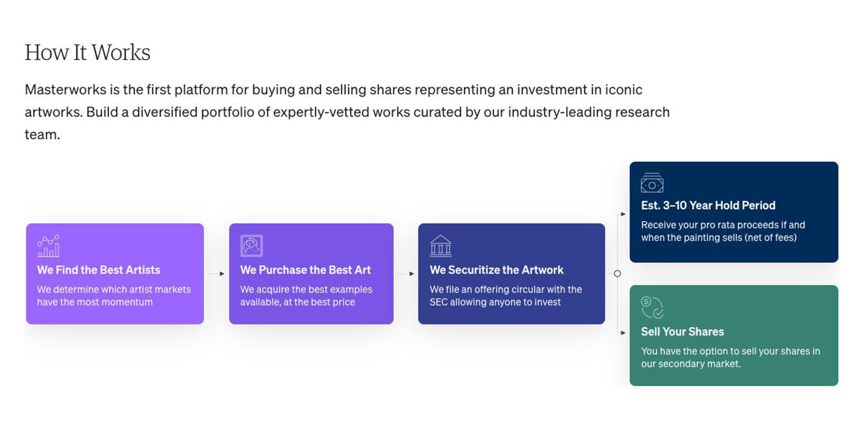
Task: Select the "We Find the Best Artists" heading
Action: [99, 270]
